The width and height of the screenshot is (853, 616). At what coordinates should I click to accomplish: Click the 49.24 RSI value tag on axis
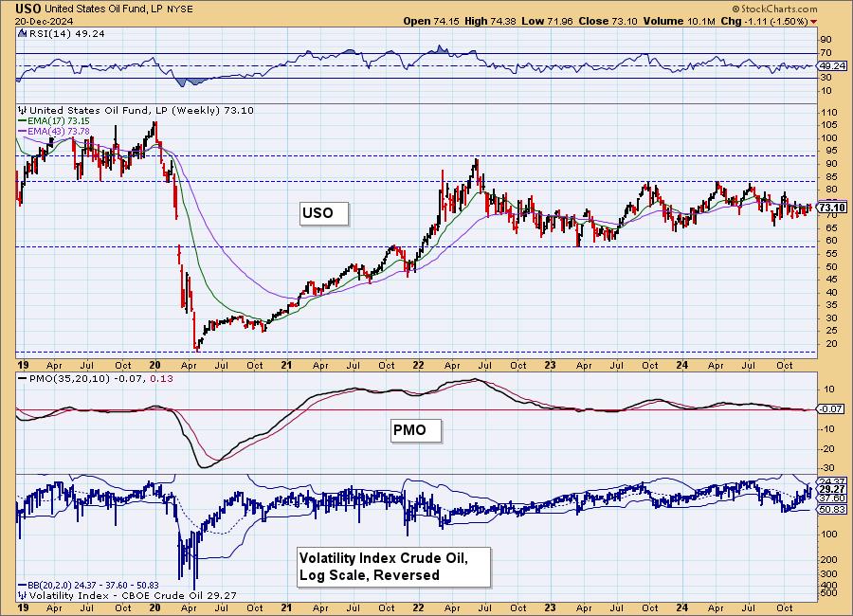832,65
